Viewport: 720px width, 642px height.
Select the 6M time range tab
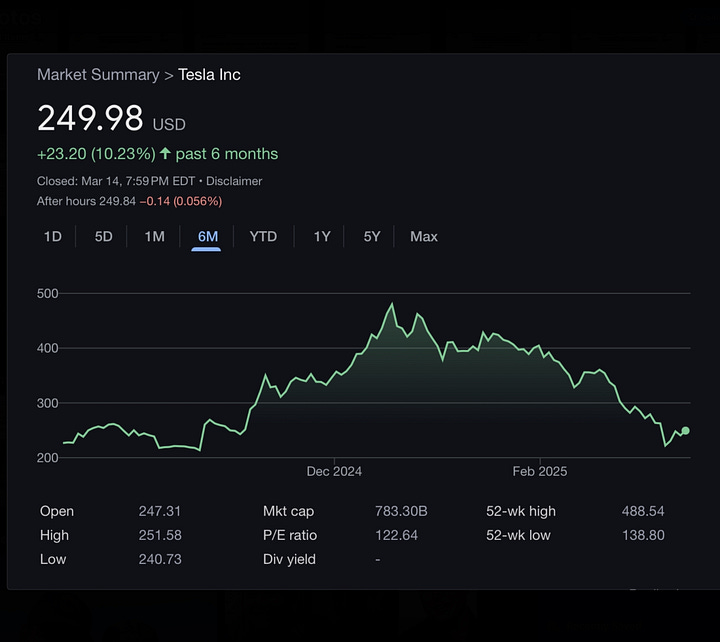pyautogui.click(x=208, y=237)
